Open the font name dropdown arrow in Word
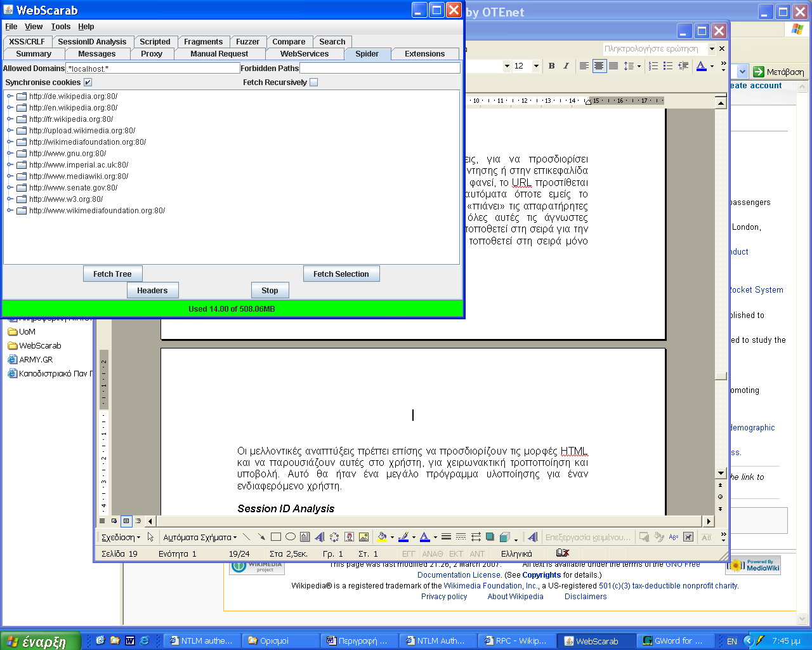 pos(507,66)
